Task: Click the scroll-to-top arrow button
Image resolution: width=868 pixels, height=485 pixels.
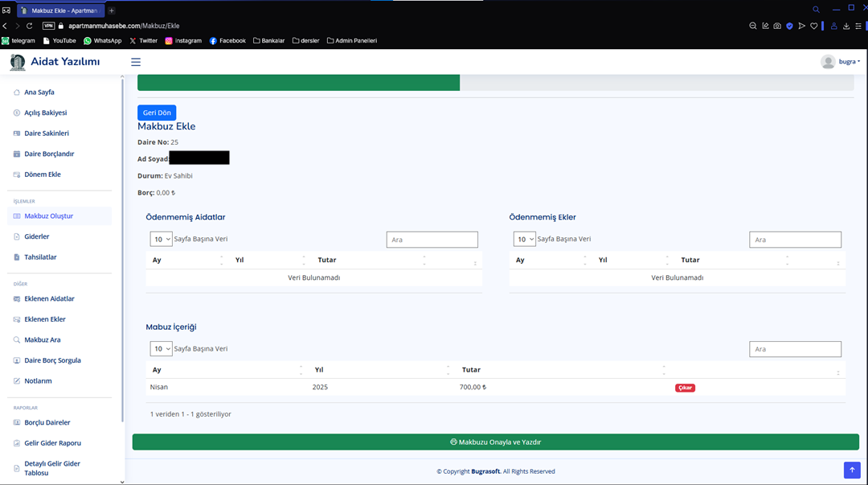Action: (x=852, y=470)
